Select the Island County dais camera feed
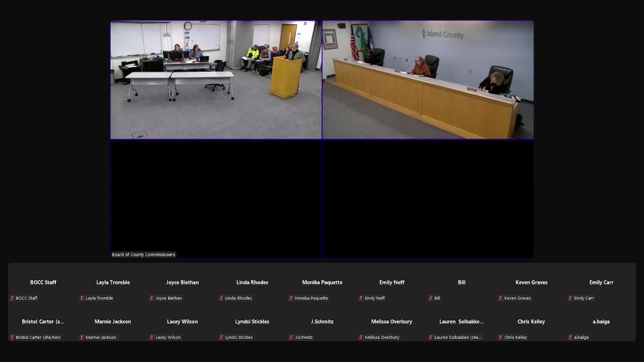The height and width of the screenshot is (362, 644). tap(428, 80)
